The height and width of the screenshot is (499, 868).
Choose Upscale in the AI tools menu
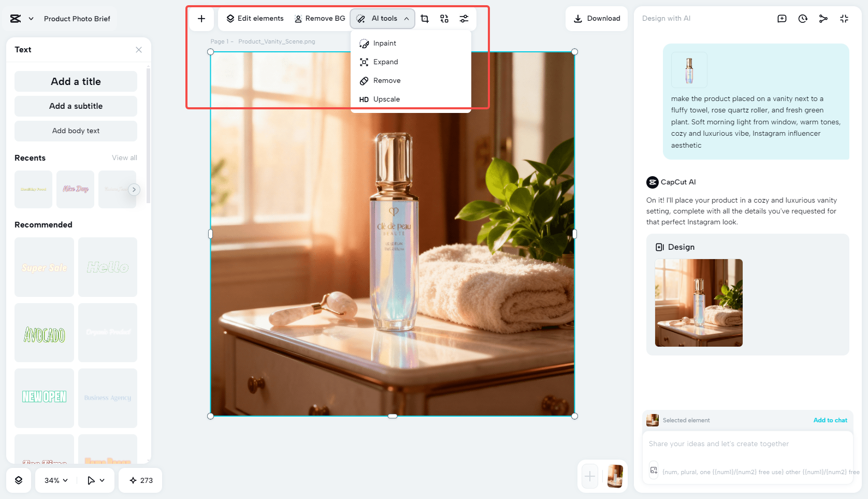(386, 99)
